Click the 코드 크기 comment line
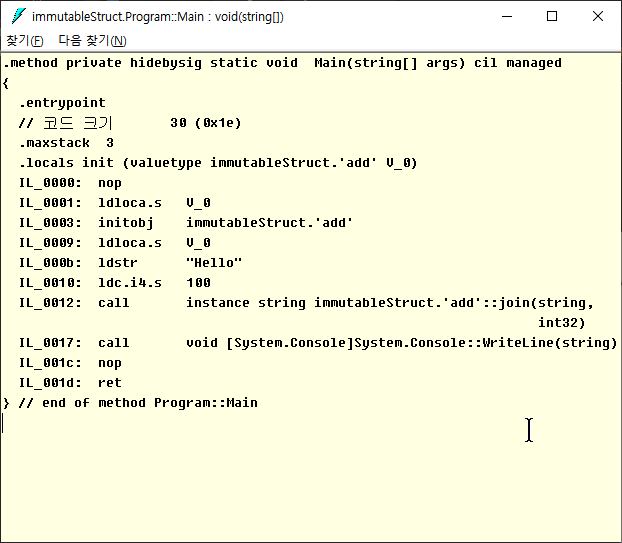 130,123
